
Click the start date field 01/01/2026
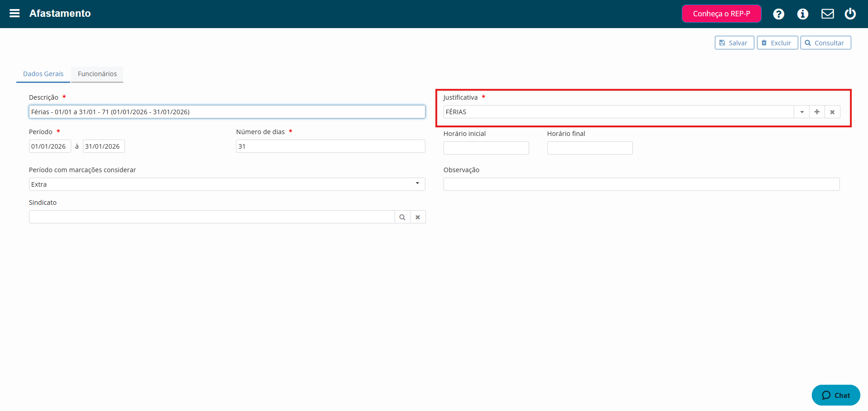(x=50, y=146)
